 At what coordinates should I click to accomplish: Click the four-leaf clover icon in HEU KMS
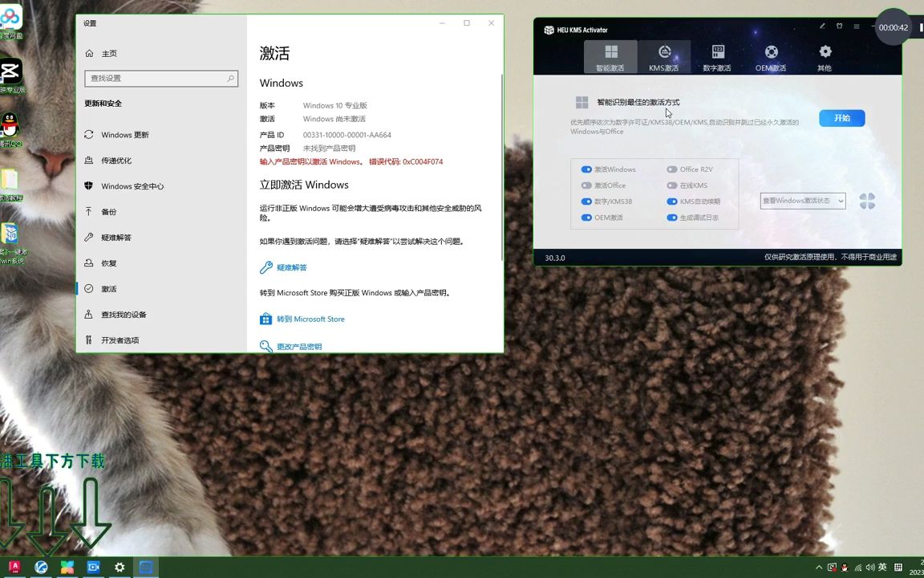867,201
